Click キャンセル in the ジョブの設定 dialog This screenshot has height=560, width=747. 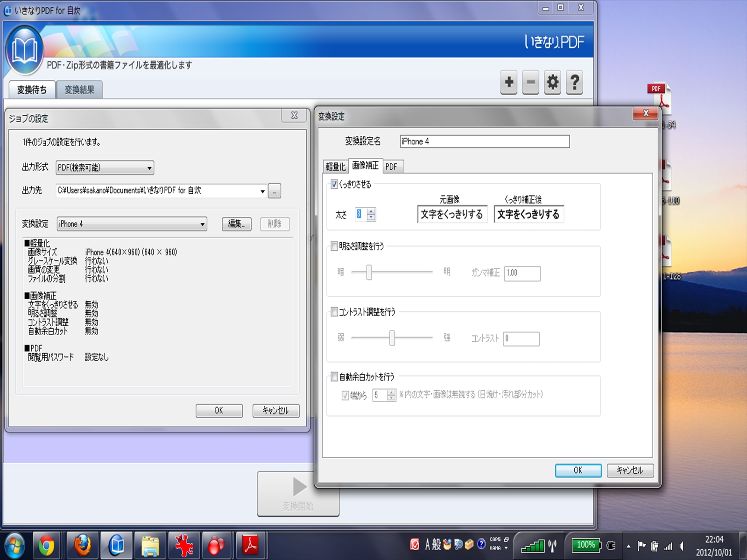point(275,411)
